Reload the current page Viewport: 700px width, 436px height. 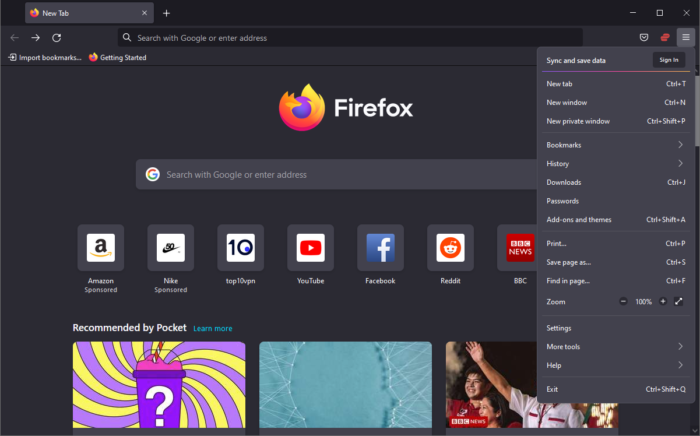coord(56,38)
